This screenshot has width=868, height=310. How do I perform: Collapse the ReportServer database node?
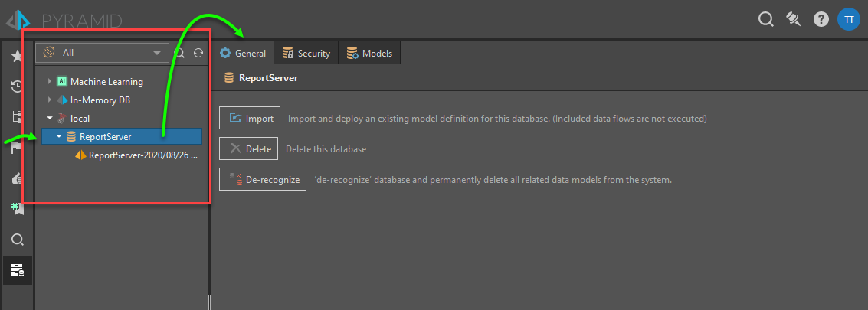point(59,137)
